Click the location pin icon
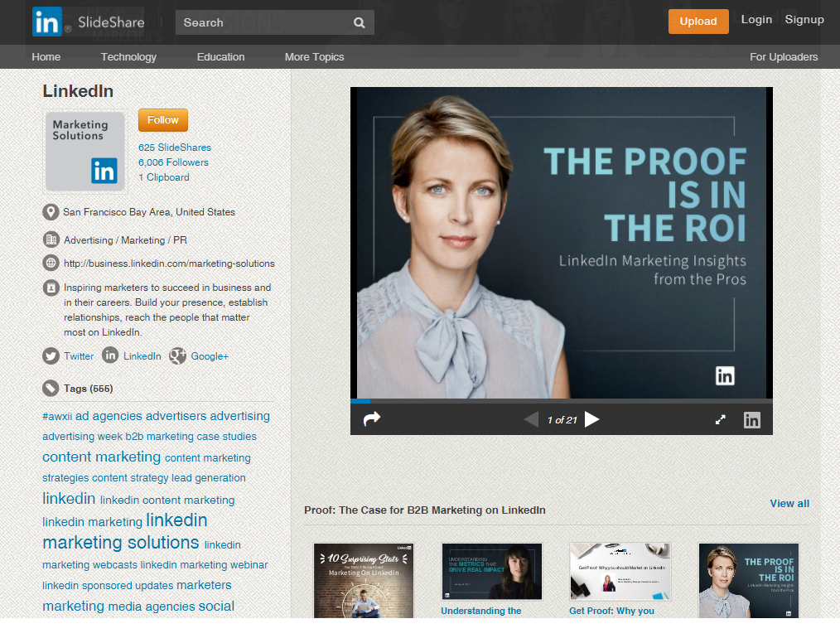The height and width of the screenshot is (643, 840). (51, 211)
